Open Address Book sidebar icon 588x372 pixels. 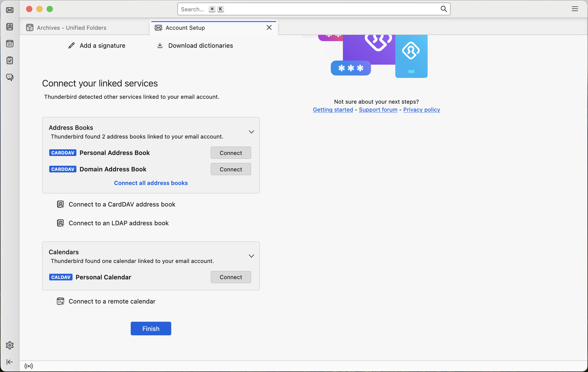tap(10, 27)
